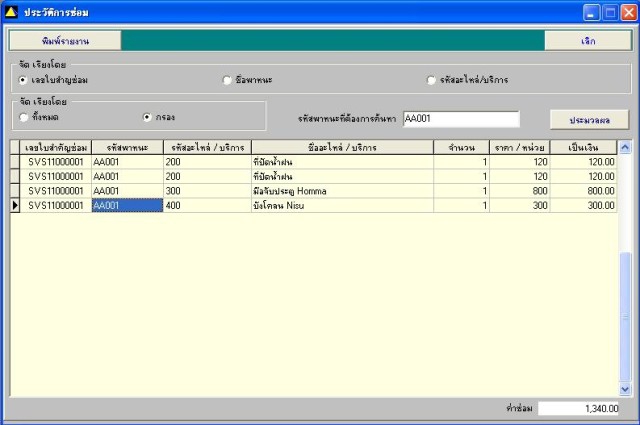
Task: Click the row selector of the first row
Action: click(x=15, y=162)
